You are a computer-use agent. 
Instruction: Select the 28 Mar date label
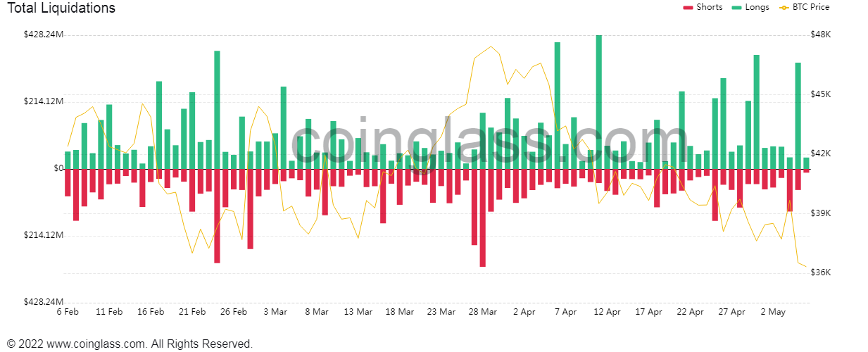482,311
